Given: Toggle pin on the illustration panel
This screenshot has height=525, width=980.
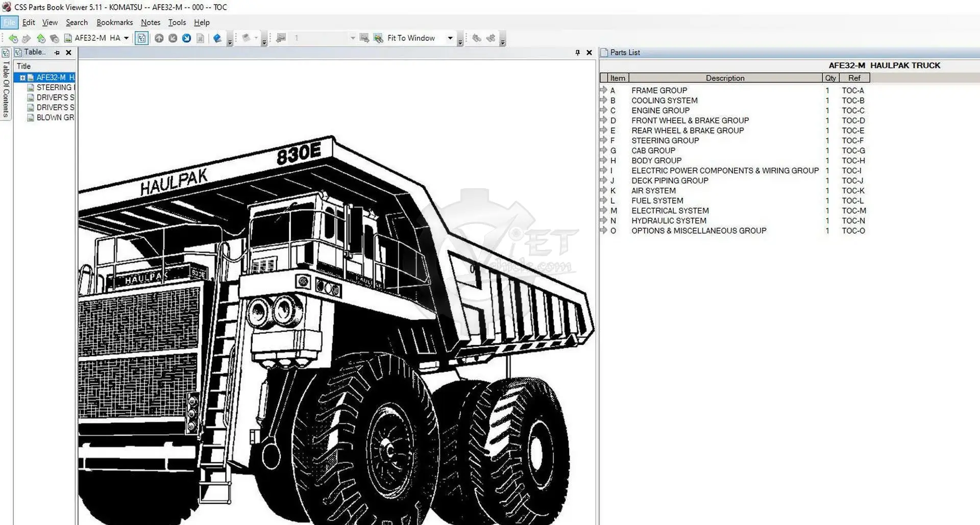Looking at the screenshot, I should (577, 53).
